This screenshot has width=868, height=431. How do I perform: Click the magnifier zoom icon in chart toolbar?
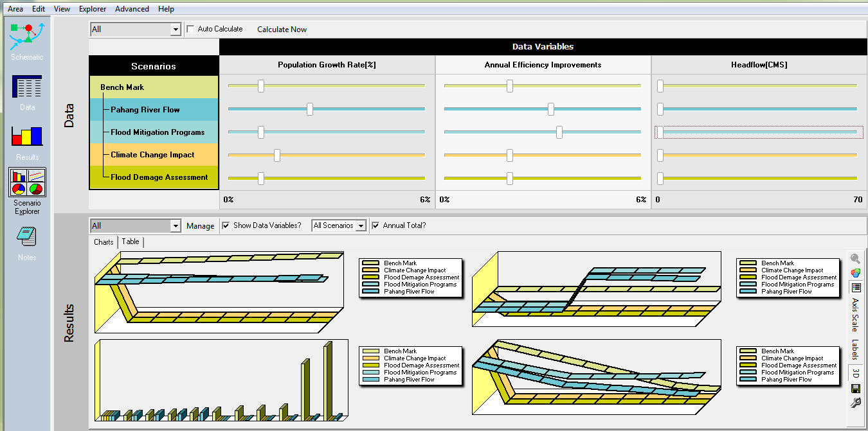[x=855, y=259]
